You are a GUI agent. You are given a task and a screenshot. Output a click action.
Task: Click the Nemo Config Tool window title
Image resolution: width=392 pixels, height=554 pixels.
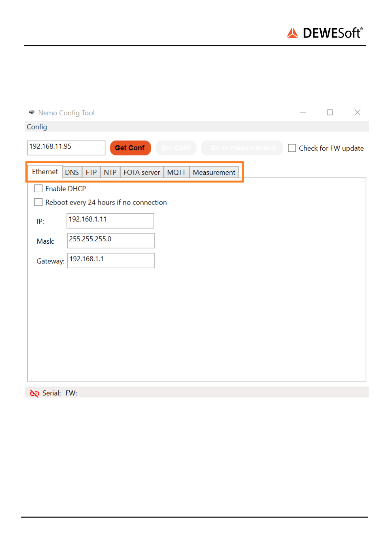(66, 113)
